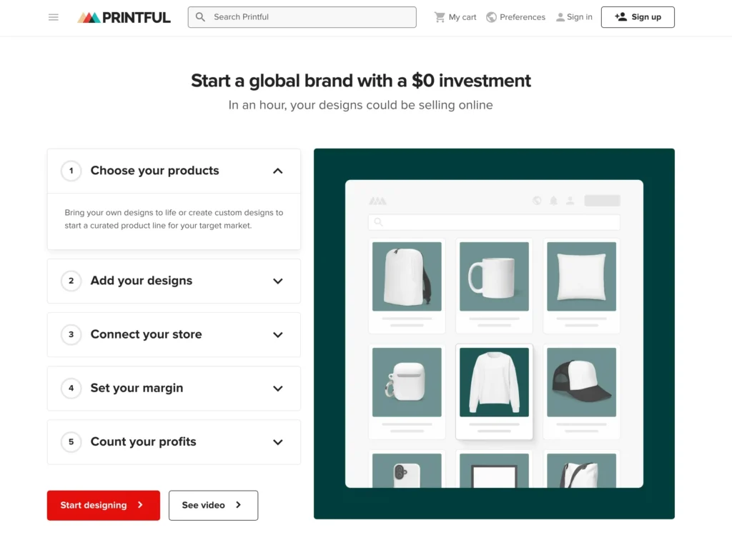Select the earbuds case product tile
Screen dimensions: 732x560
[407, 391]
